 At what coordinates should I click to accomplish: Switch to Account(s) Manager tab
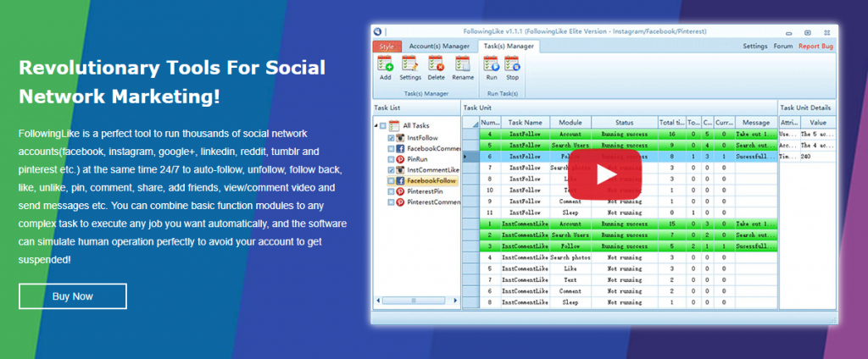click(439, 47)
